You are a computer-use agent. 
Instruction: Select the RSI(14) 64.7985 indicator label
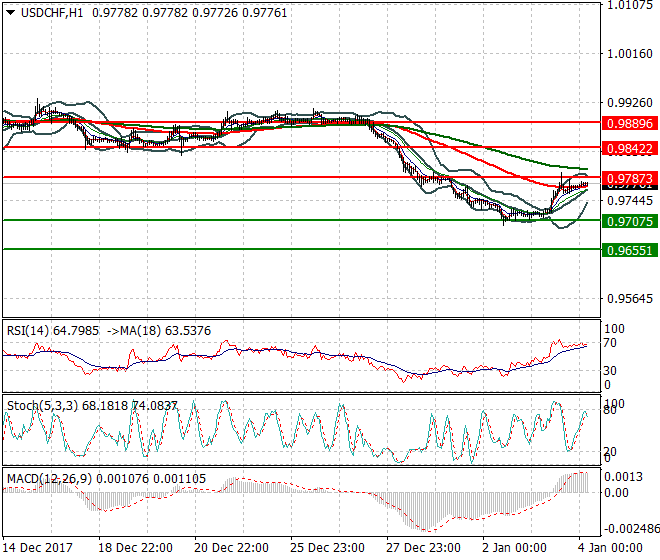coord(53,331)
